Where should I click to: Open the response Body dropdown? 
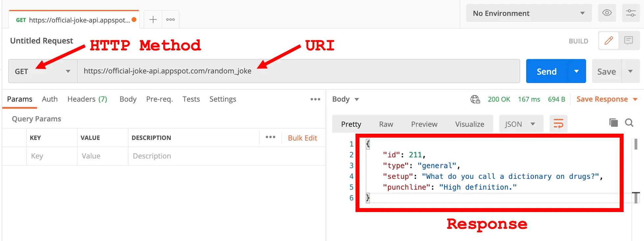tap(346, 99)
